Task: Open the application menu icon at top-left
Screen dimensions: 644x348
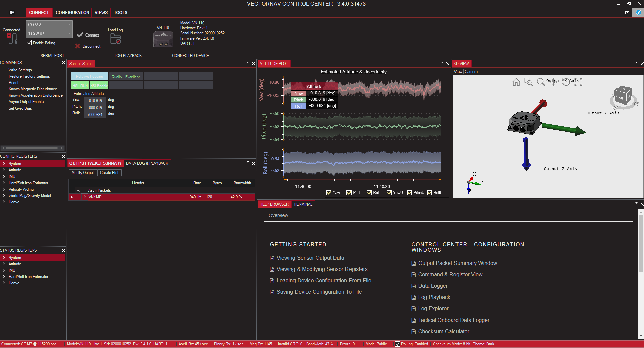Action: [12, 12]
